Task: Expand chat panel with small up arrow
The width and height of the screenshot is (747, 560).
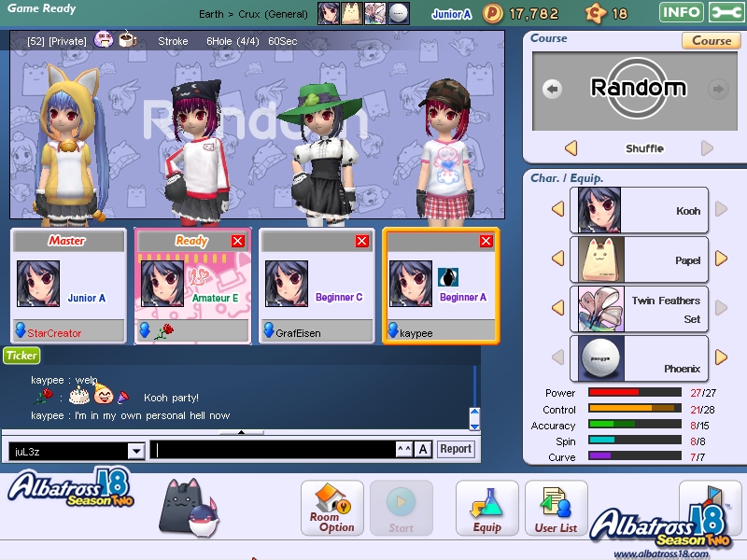Action: [x=242, y=432]
